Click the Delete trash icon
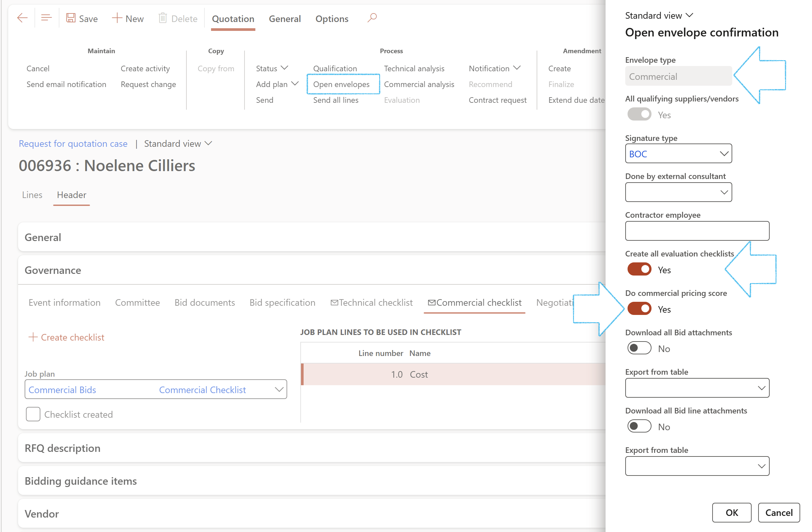812x532 pixels. [x=163, y=18]
